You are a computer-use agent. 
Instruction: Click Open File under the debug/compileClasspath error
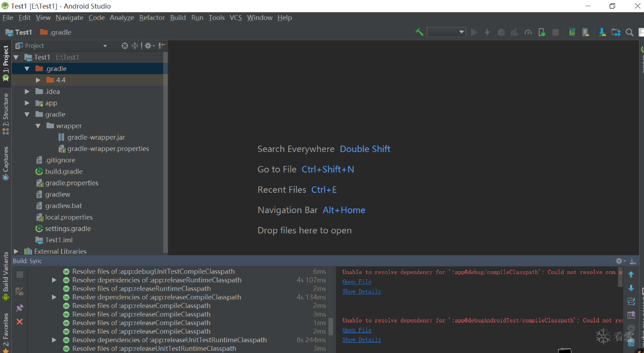coord(357,282)
